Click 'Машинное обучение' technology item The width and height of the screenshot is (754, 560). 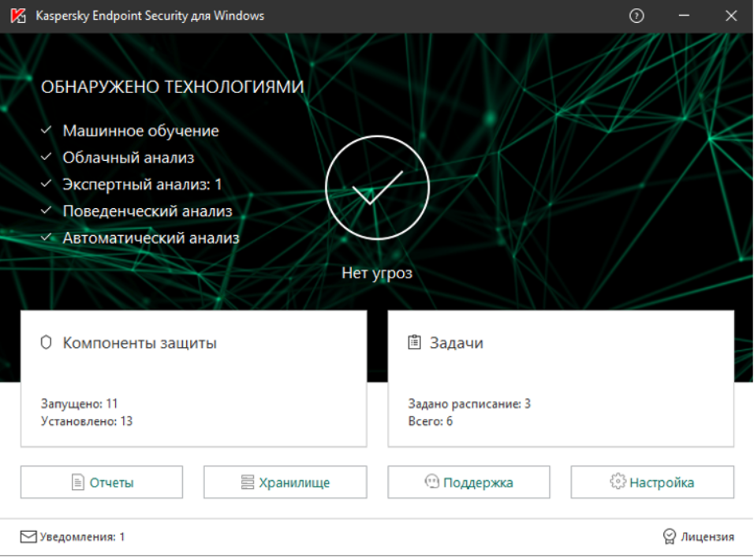(x=140, y=131)
